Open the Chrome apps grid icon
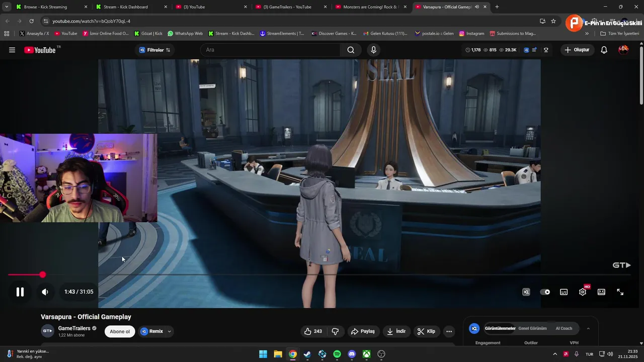Viewport: 644px width, 362px height. (x=7, y=34)
